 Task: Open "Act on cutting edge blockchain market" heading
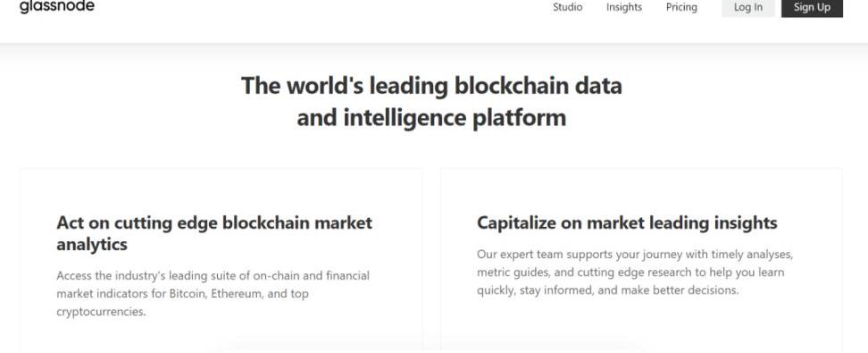click(214, 223)
